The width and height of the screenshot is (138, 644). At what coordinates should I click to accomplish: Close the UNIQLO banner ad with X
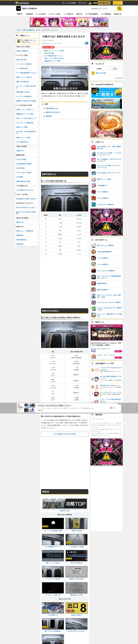click(x=135, y=405)
